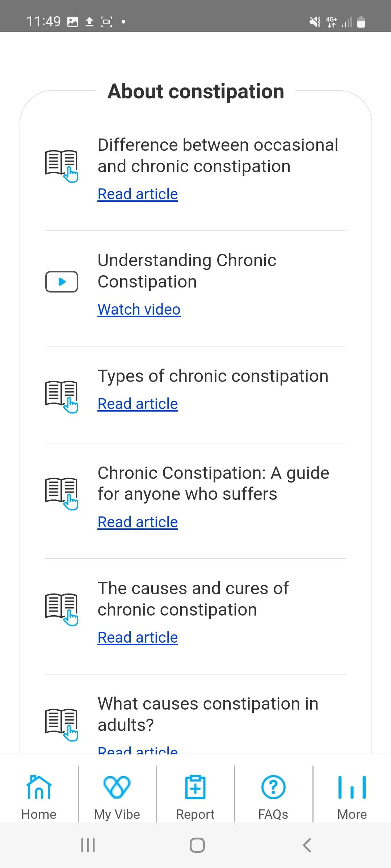Read article on occasional and chronic constipation difference
391x868 pixels.
[x=138, y=194]
